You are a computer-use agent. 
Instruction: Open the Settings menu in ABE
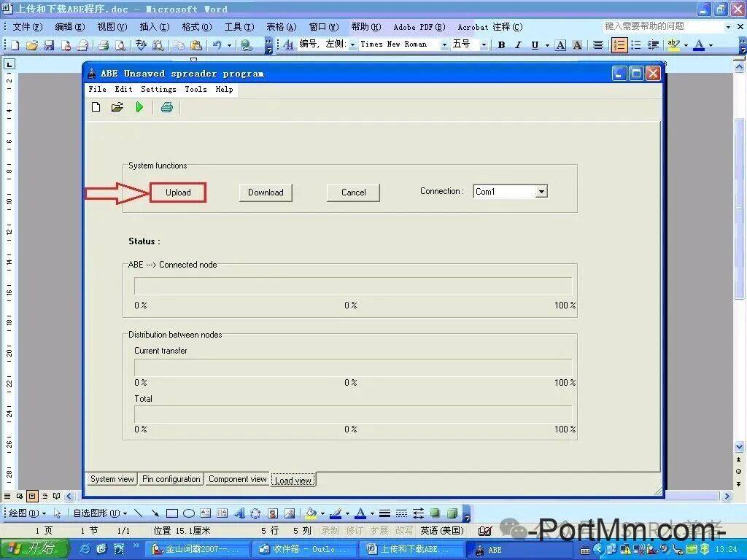coord(158,89)
